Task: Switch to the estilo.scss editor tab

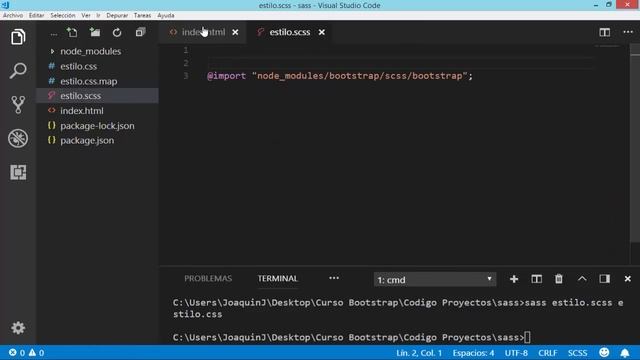Action: 289,32
